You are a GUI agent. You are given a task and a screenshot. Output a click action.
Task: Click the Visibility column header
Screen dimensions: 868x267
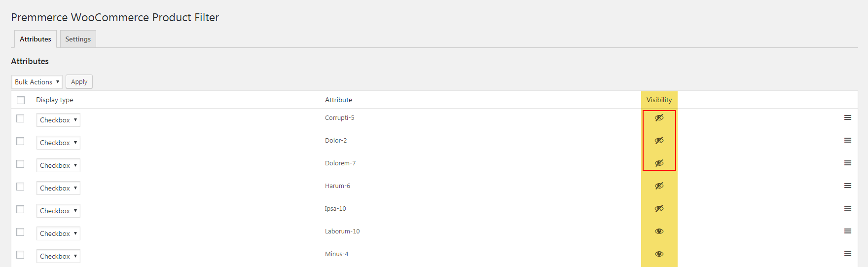659,100
